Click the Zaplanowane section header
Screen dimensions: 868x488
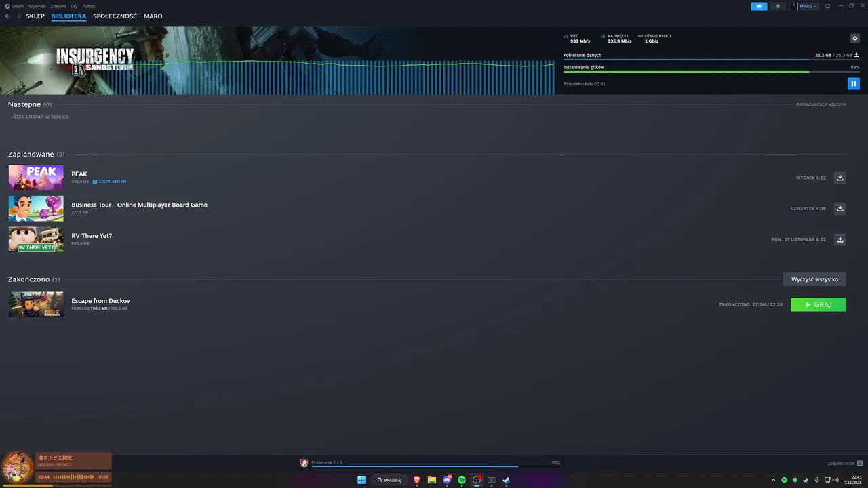pos(36,155)
